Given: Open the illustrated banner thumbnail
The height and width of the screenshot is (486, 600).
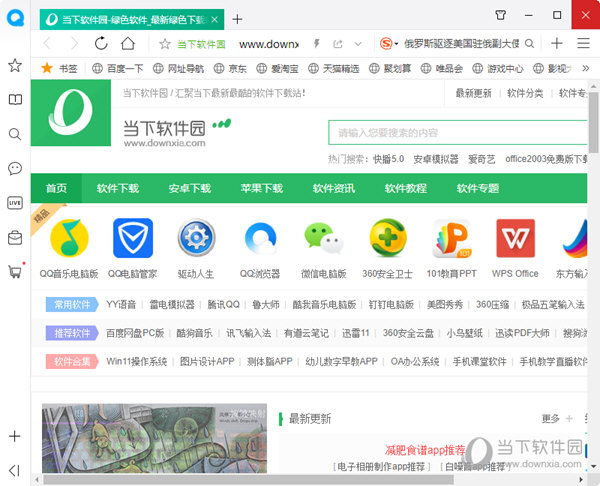Looking at the screenshot, I should (154, 439).
